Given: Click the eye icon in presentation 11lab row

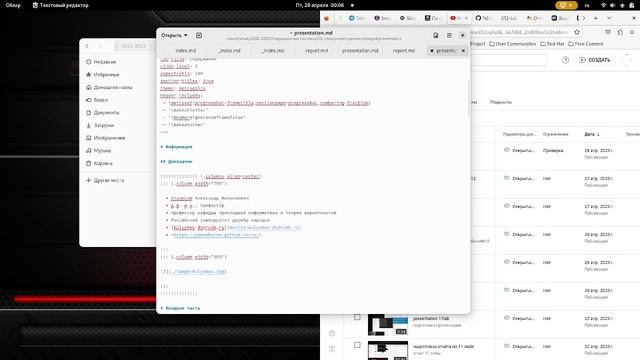Looking at the screenshot, I should [x=507, y=318].
